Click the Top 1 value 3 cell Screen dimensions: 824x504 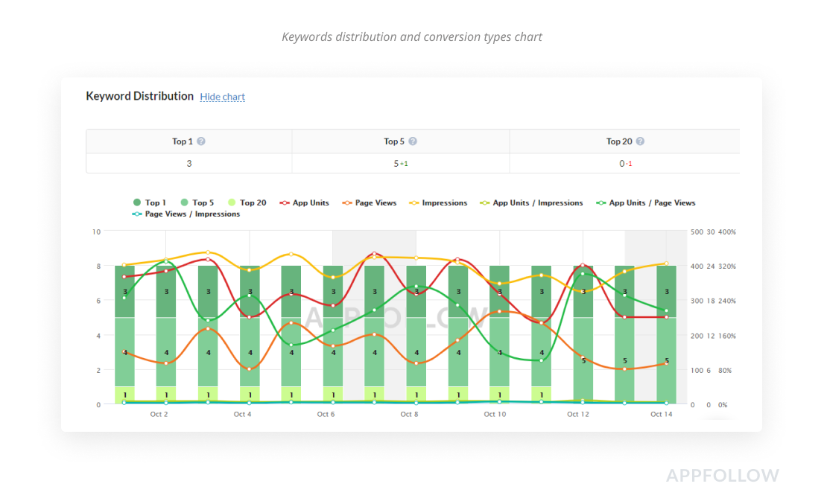click(188, 163)
